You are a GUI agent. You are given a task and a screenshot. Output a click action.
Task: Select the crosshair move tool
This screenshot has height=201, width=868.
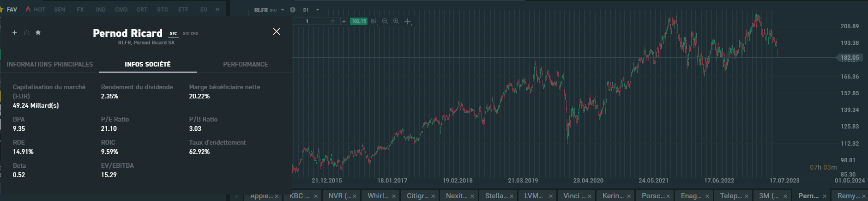pos(408,21)
